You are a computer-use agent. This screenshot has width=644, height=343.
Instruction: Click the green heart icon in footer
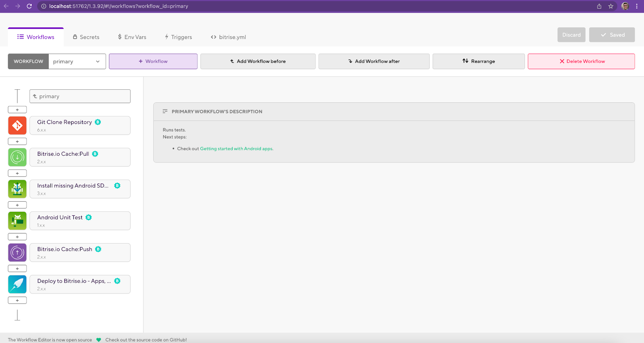pyautogui.click(x=99, y=340)
